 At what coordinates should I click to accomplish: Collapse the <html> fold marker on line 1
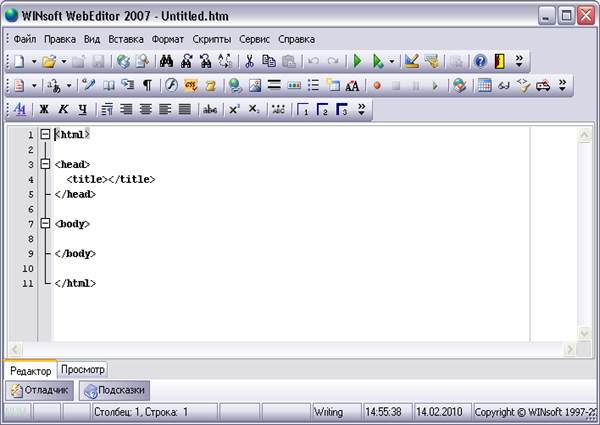pos(45,134)
